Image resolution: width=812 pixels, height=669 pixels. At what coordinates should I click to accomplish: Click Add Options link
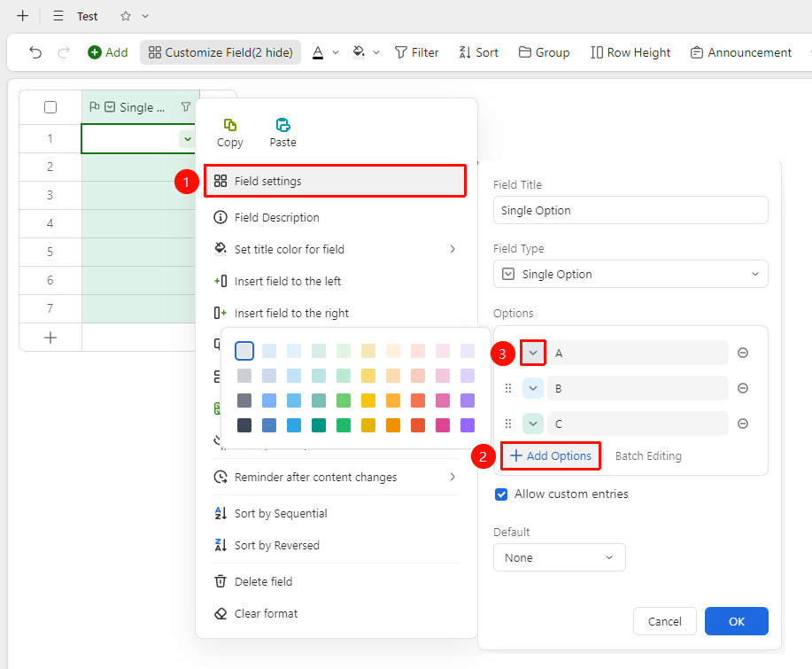tap(551, 456)
